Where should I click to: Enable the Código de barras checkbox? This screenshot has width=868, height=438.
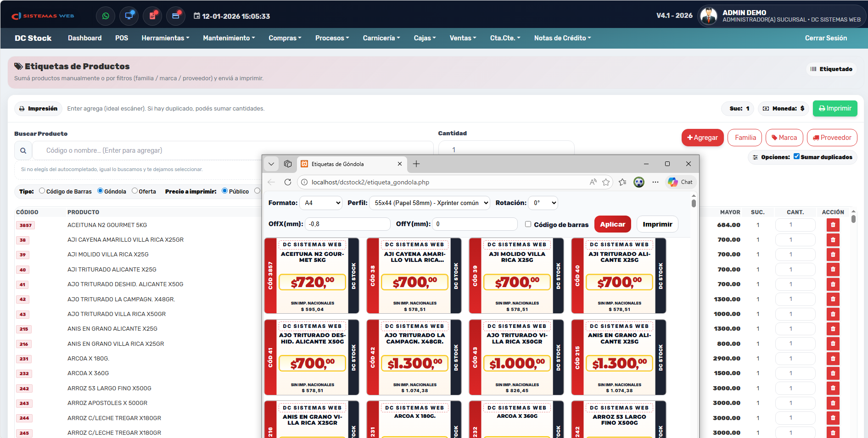click(x=528, y=224)
